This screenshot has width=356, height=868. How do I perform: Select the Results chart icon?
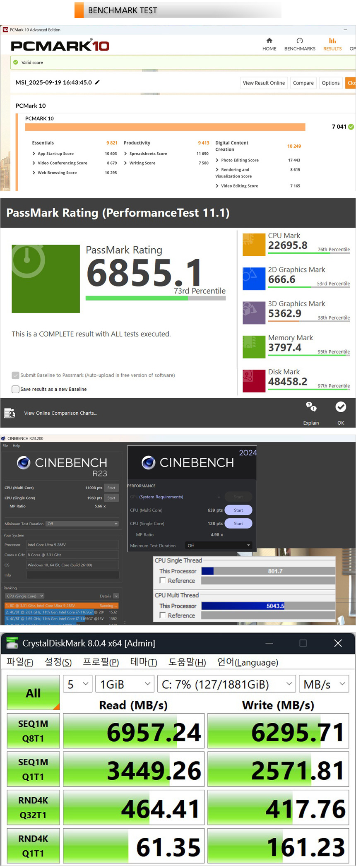[332, 41]
